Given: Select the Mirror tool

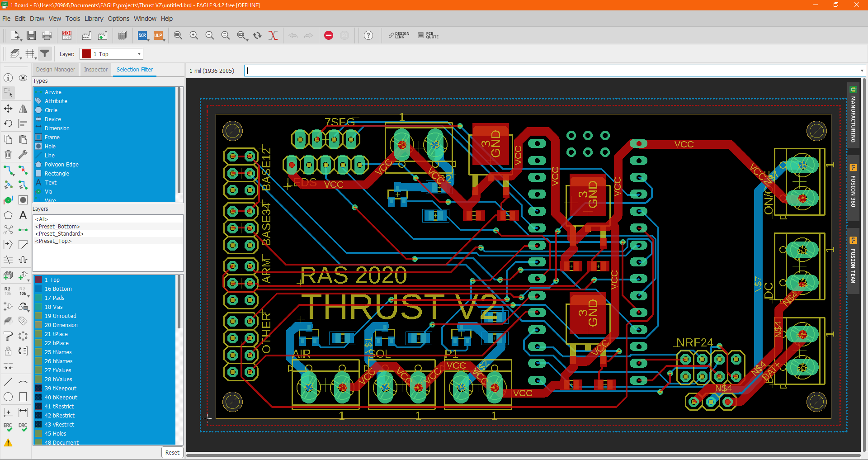Looking at the screenshot, I should 23,109.
